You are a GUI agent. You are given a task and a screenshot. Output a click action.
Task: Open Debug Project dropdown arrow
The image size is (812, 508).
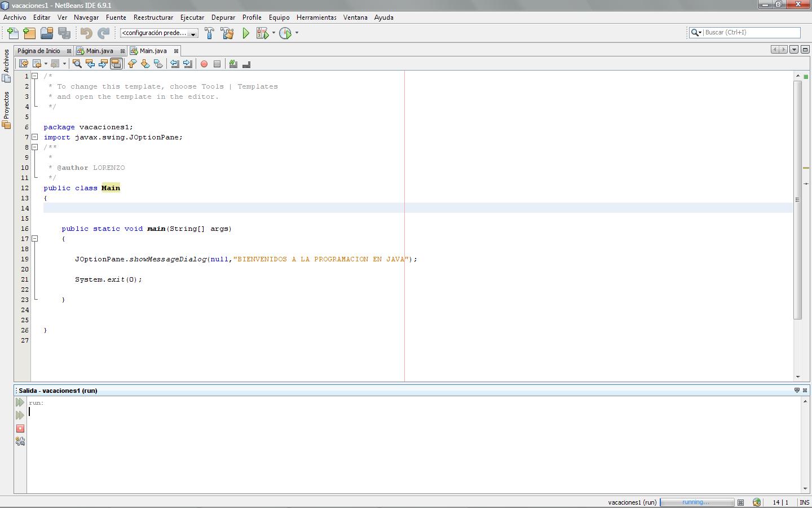click(x=273, y=33)
